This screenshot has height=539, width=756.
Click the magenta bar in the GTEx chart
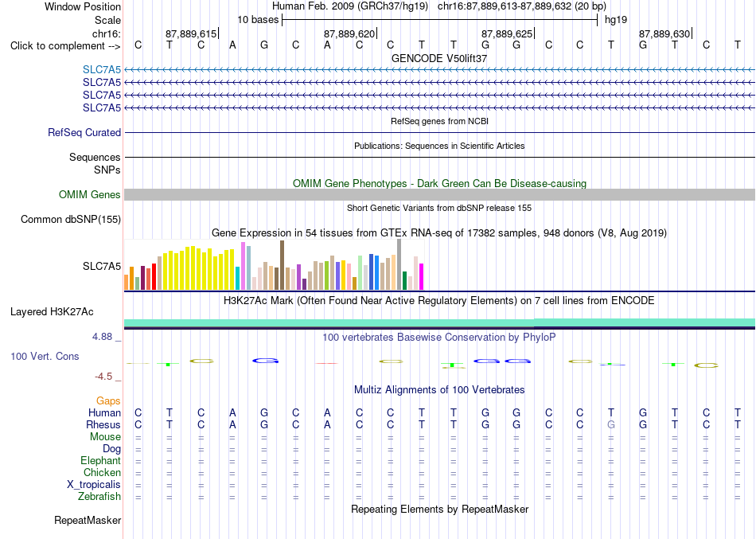click(x=422, y=276)
